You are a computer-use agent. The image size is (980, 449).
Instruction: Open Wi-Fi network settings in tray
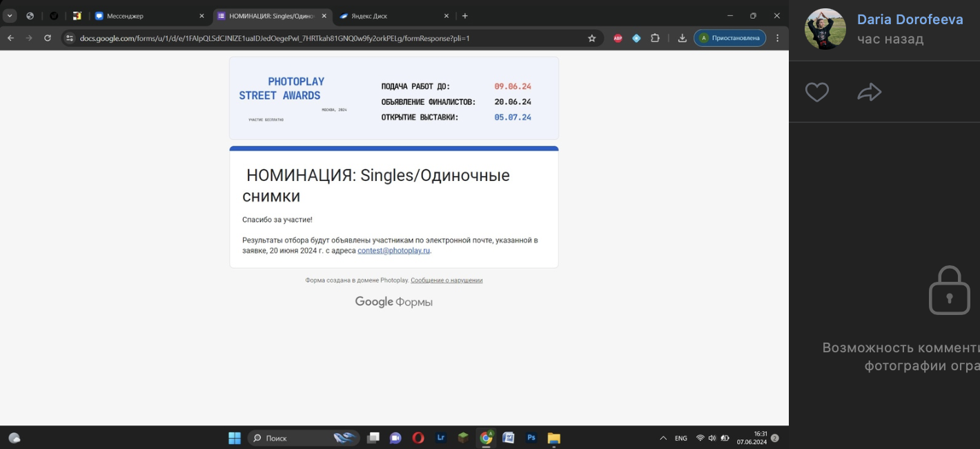[x=700, y=438]
